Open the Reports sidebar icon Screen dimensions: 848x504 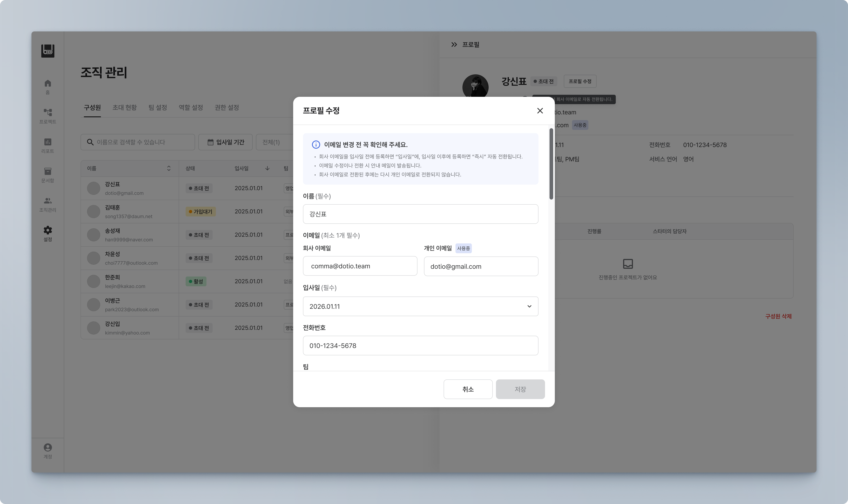tap(48, 142)
